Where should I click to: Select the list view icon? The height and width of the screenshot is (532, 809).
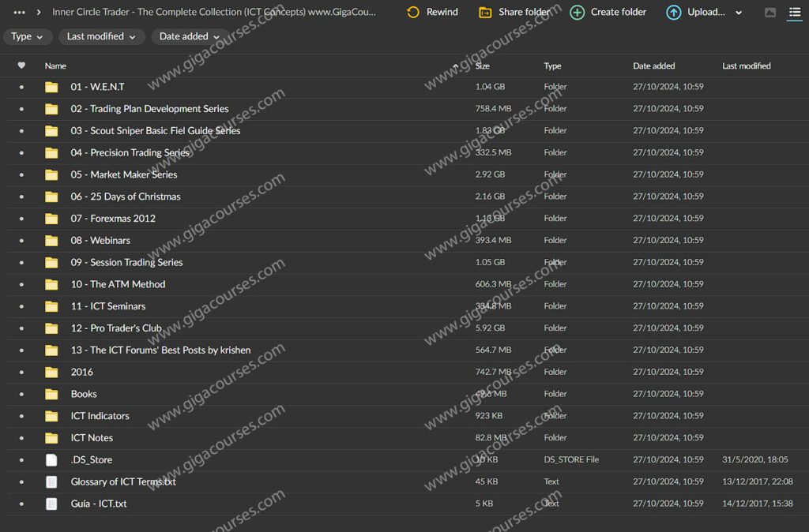[795, 13]
